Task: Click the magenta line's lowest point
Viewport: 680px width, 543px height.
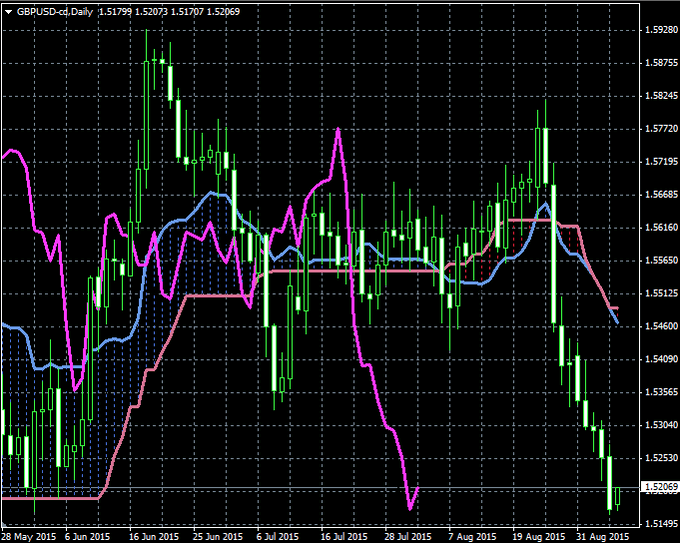Action: tap(410, 509)
